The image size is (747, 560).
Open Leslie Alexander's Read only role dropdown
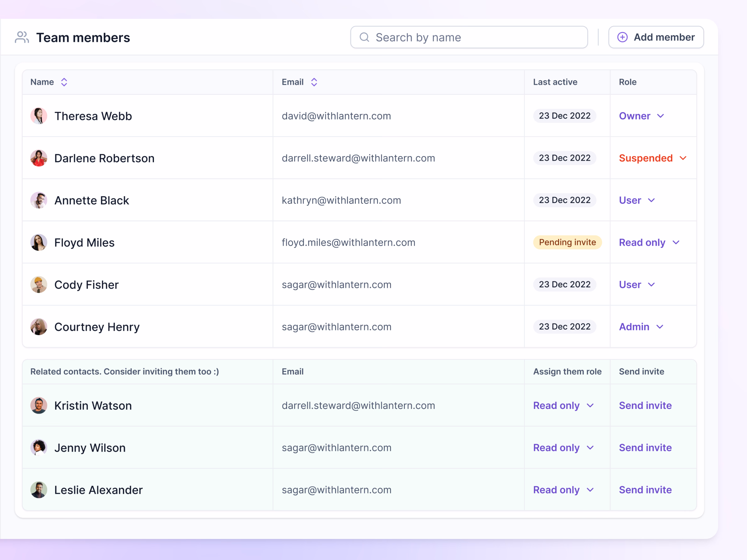coord(563,490)
